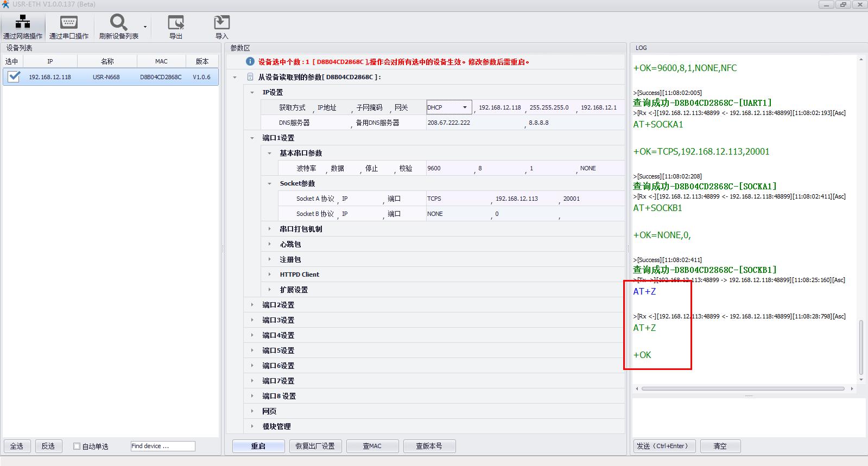Viewport: 868px width, 466px height.
Task: Open the arrow next to refresh device list
Action: pyautogui.click(x=145, y=27)
